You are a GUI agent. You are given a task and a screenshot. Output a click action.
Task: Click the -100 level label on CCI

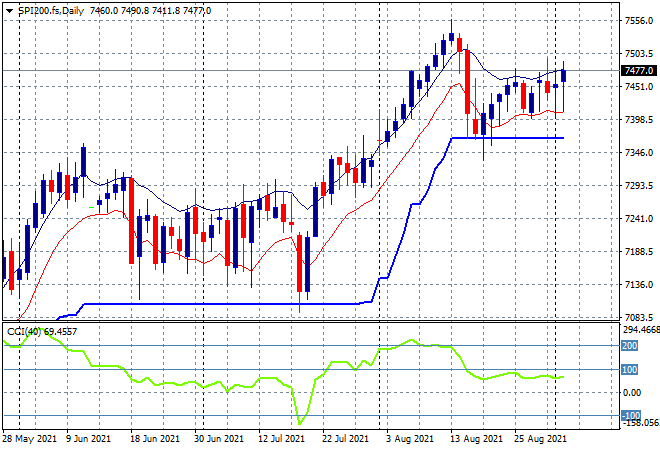tap(631, 415)
